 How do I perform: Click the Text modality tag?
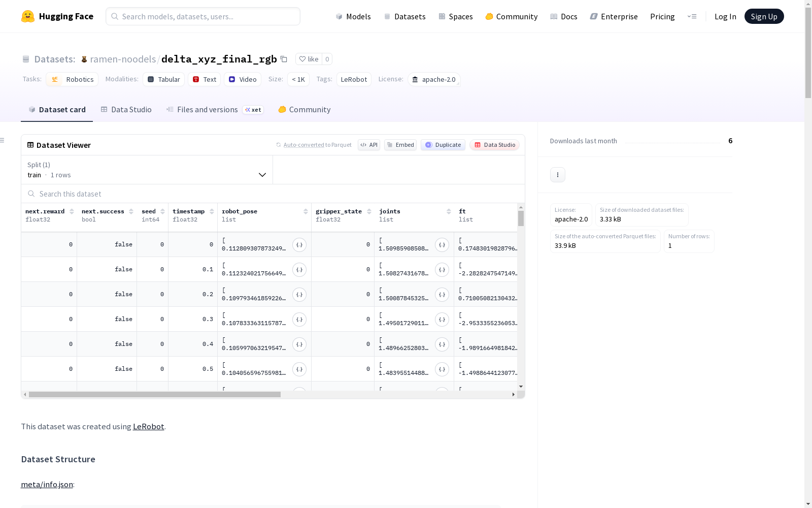coord(205,79)
